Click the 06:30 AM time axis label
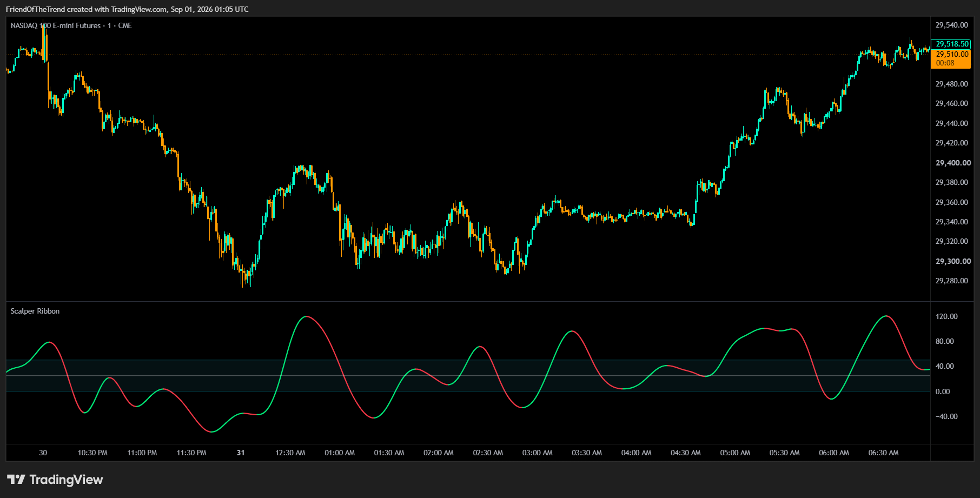The height and width of the screenshot is (498, 980). coord(884,453)
